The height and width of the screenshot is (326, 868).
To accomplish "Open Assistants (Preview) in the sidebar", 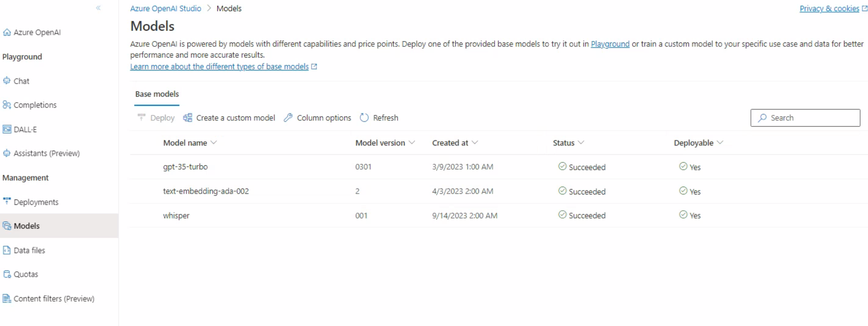I will [x=46, y=153].
